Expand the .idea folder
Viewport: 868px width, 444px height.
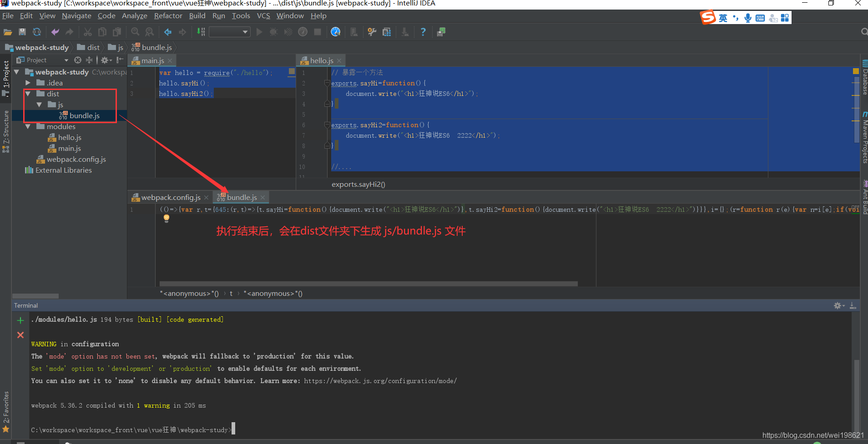pyautogui.click(x=28, y=83)
